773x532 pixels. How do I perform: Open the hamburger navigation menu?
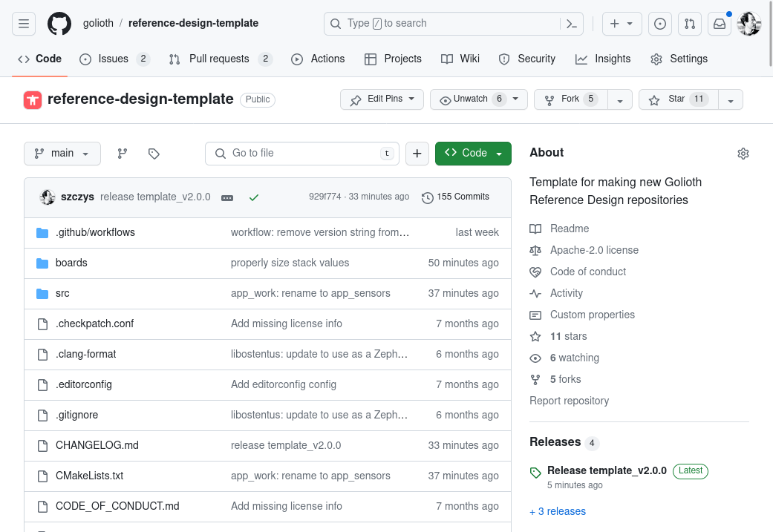[x=24, y=24]
